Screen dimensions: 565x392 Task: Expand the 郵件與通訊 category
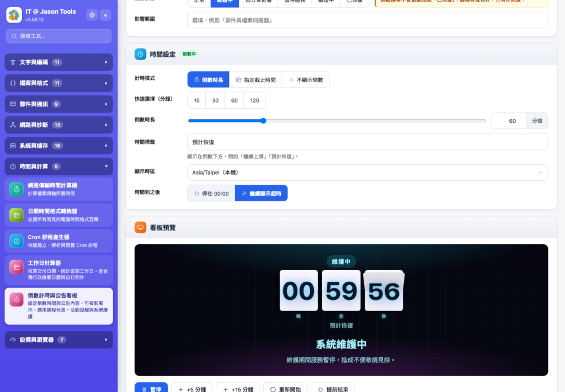pyautogui.click(x=58, y=104)
